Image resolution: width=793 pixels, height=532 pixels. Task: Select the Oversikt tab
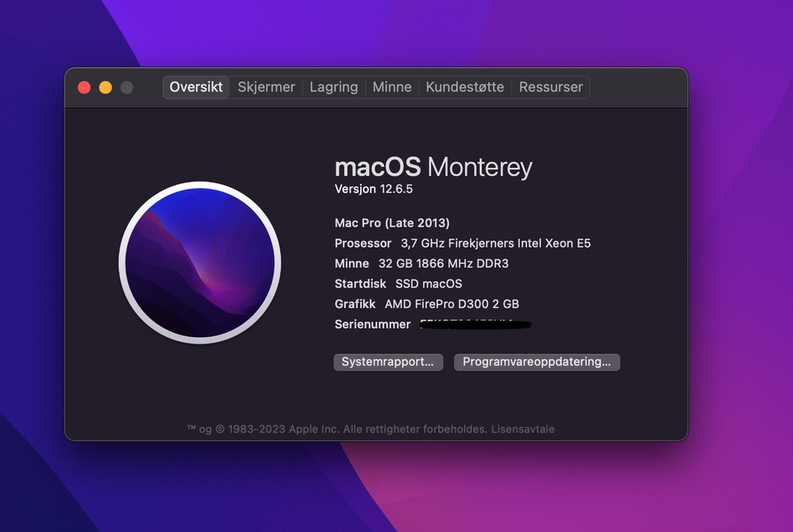(x=197, y=87)
